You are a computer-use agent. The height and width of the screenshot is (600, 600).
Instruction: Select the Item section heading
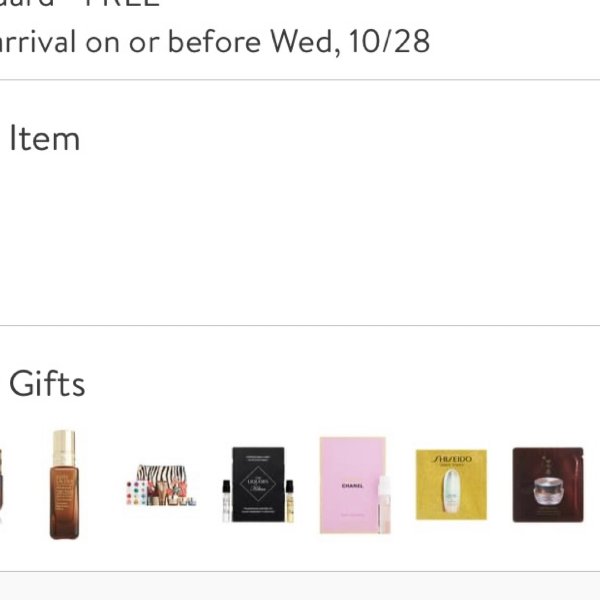pos(45,138)
